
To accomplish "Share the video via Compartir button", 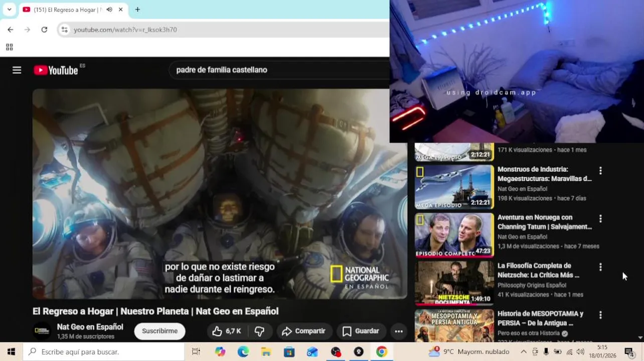I will coord(303,331).
